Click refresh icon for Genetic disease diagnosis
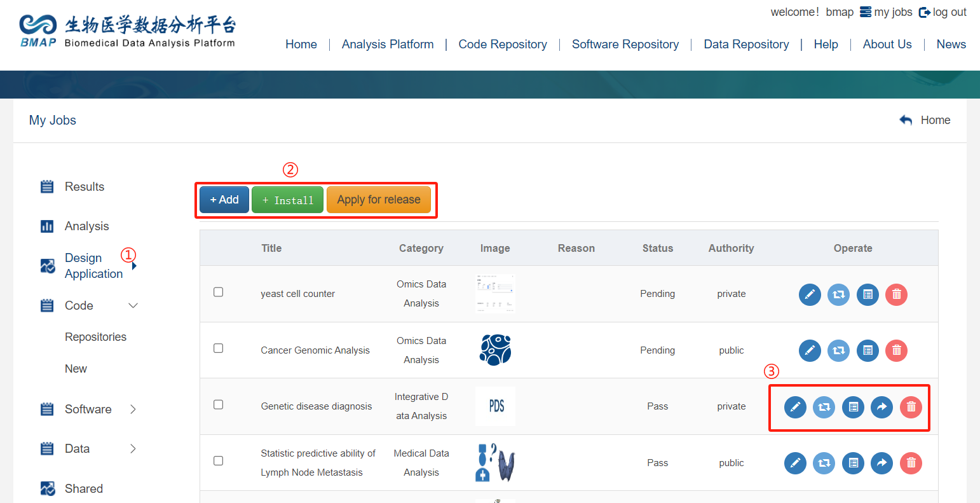 [824, 407]
